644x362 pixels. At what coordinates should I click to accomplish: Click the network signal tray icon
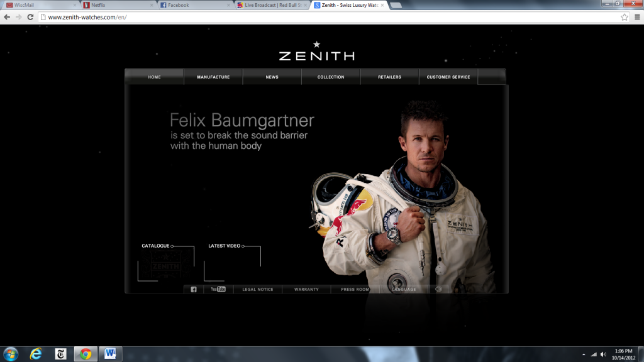coord(594,354)
